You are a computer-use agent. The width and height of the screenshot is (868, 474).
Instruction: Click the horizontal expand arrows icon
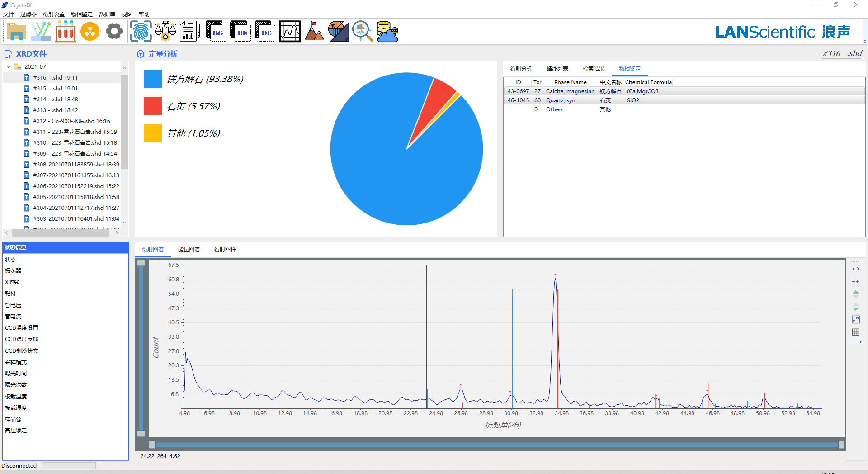tap(856, 269)
